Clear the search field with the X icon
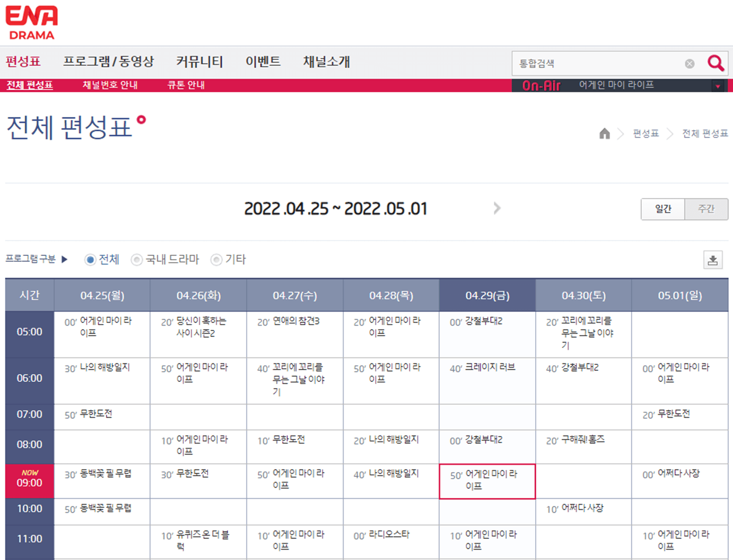This screenshot has height=560, width=733. [690, 63]
